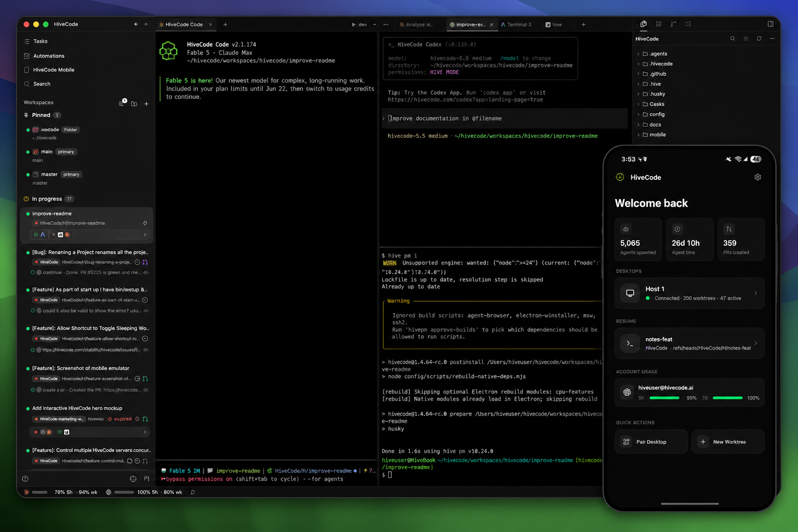The image size is (798, 532).
Task: Open new tab next to HiveCode Code
Action: (225, 24)
